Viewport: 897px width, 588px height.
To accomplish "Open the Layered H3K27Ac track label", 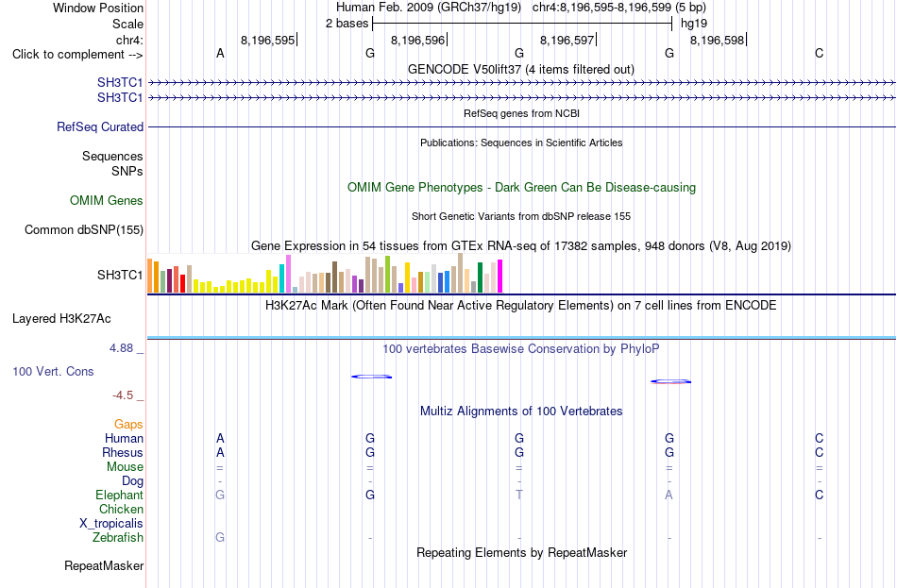I will [61, 319].
